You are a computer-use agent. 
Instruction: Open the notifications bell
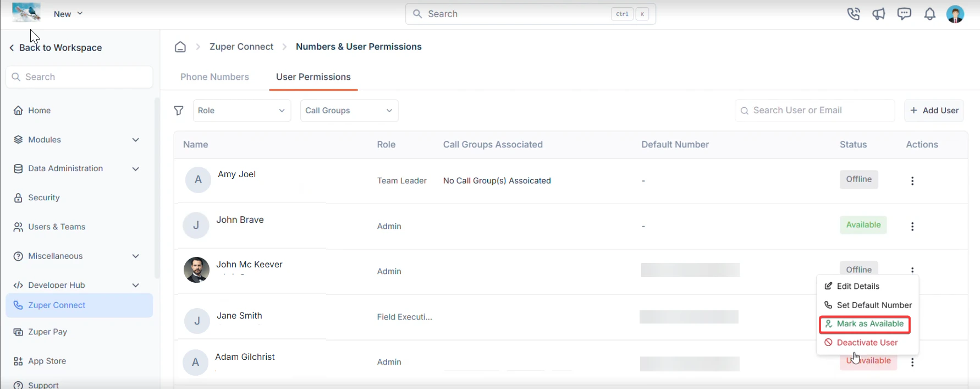click(930, 14)
